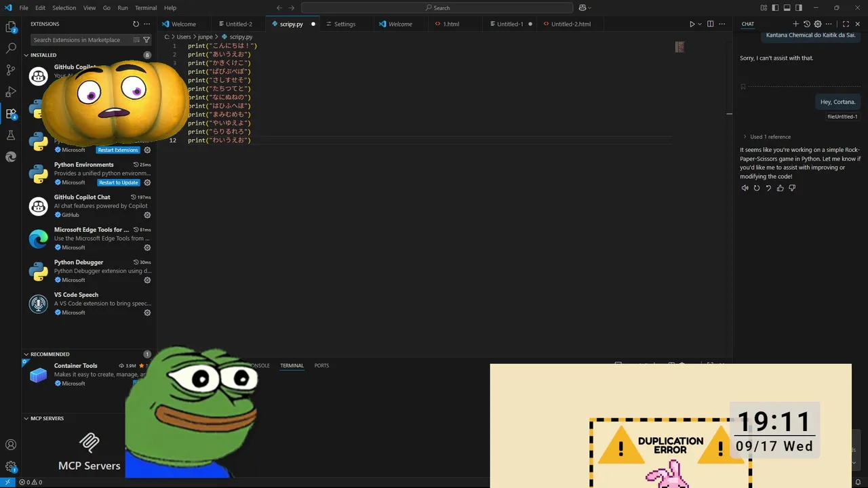This screenshot has height=488, width=868.
Task: Open the Help menu
Action: [x=170, y=7]
